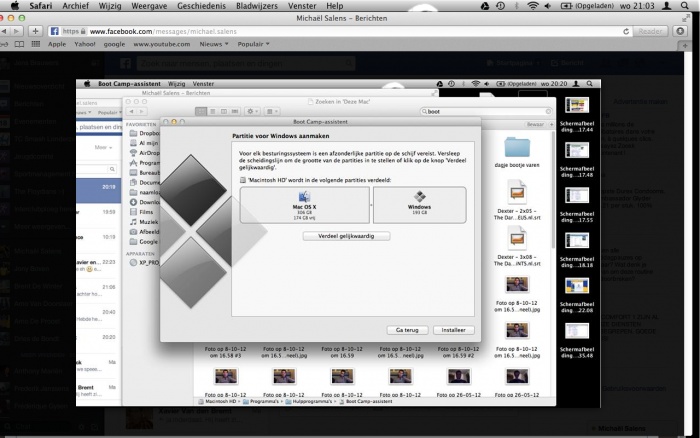Click the volume icon in top menu bar
The image size is (700, 438).
547,6
